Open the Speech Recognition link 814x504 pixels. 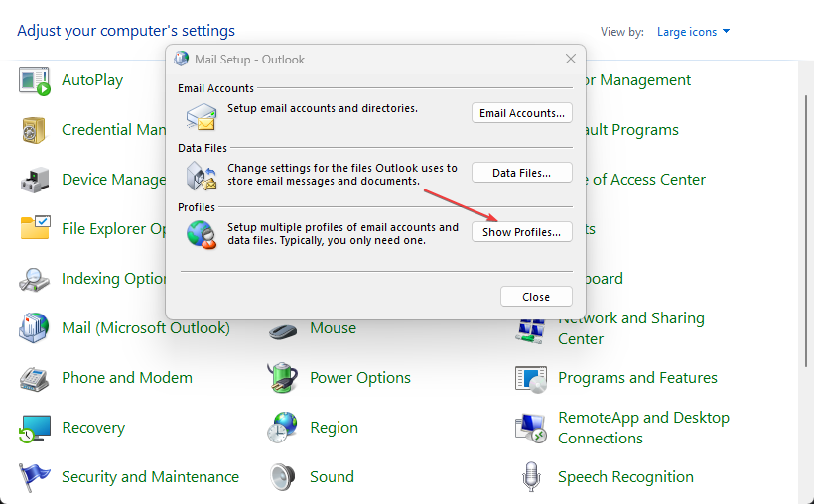[625, 476]
